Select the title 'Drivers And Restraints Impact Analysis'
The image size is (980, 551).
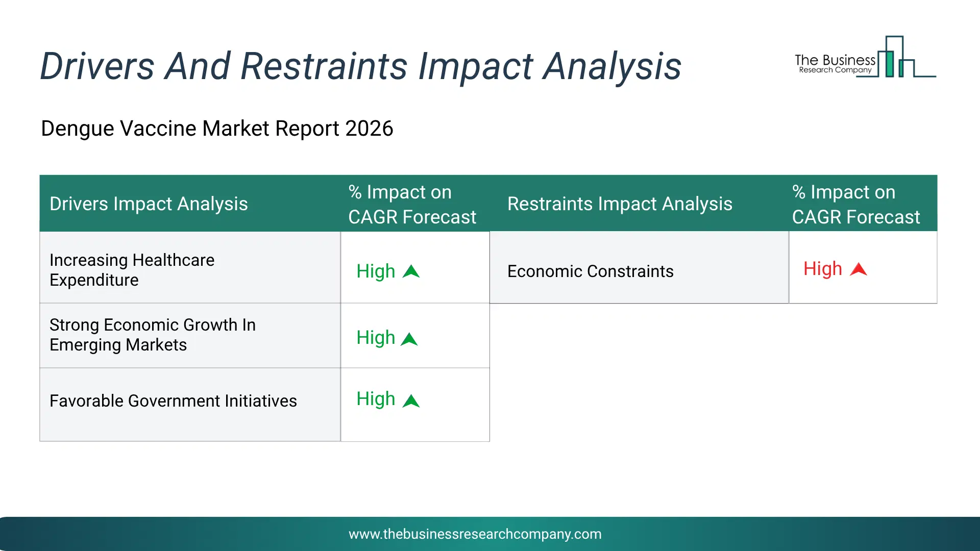click(360, 66)
